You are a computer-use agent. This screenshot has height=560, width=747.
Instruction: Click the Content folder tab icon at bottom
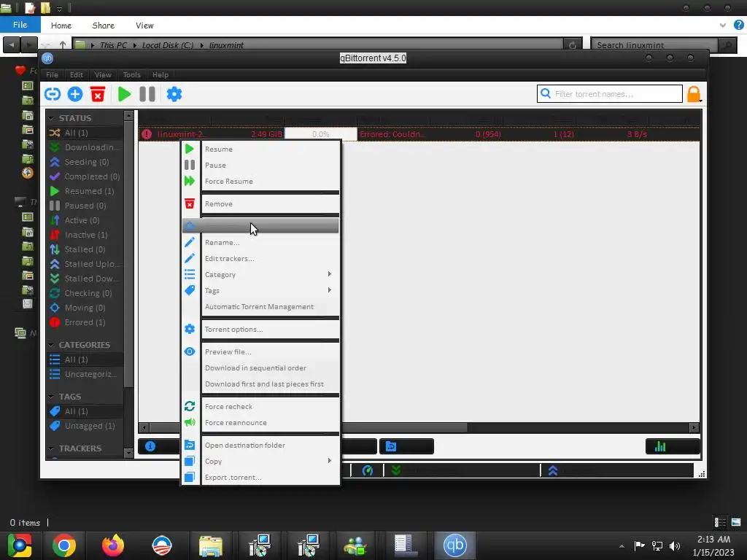pos(391,446)
